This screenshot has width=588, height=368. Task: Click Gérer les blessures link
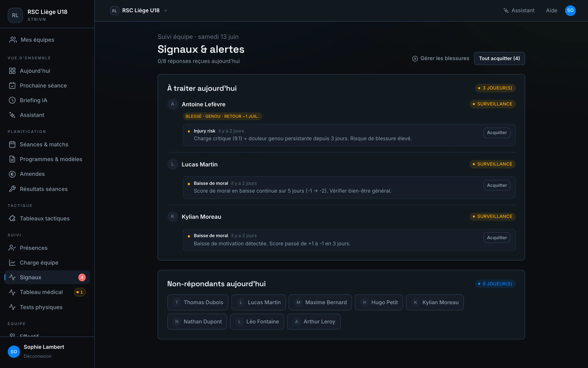coord(441,58)
